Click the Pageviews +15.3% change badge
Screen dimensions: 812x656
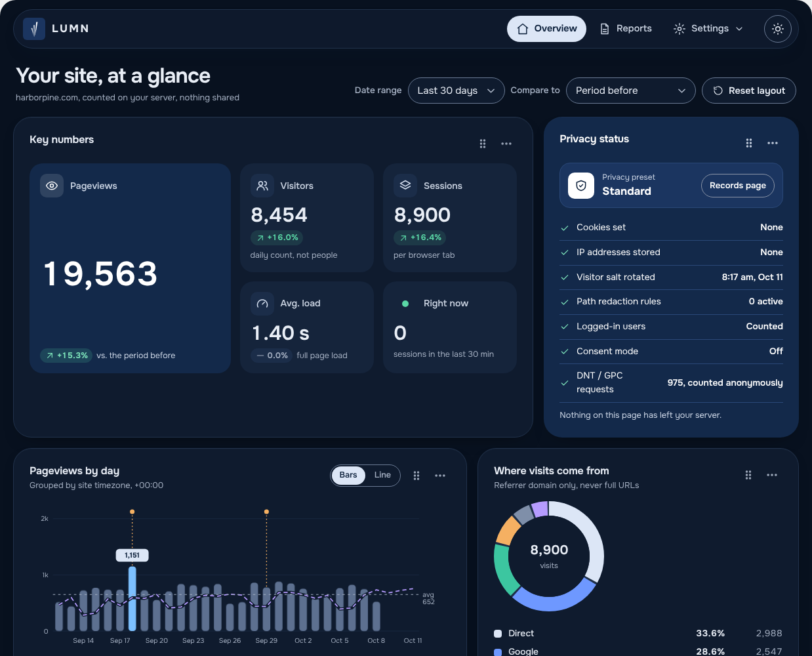point(66,356)
